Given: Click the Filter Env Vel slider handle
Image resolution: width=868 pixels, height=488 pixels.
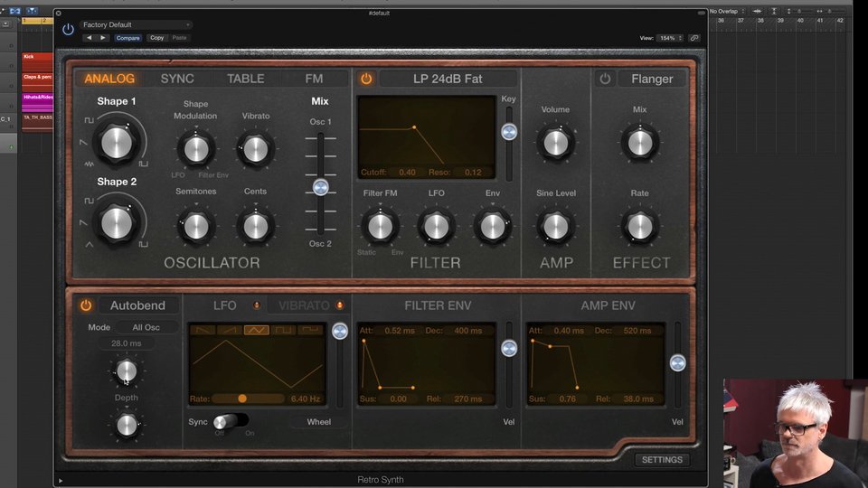Looking at the screenshot, I should [x=509, y=348].
